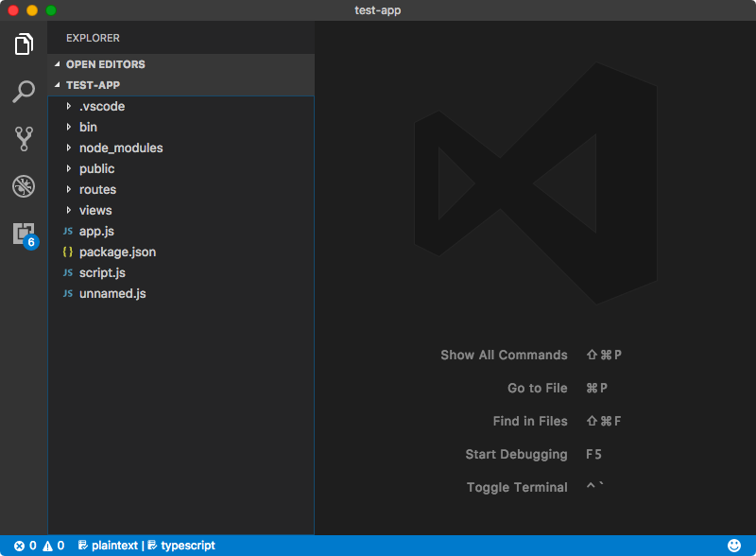Expand the routes folder arrow
This screenshot has height=556, width=756.
click(x=69, y=189)
